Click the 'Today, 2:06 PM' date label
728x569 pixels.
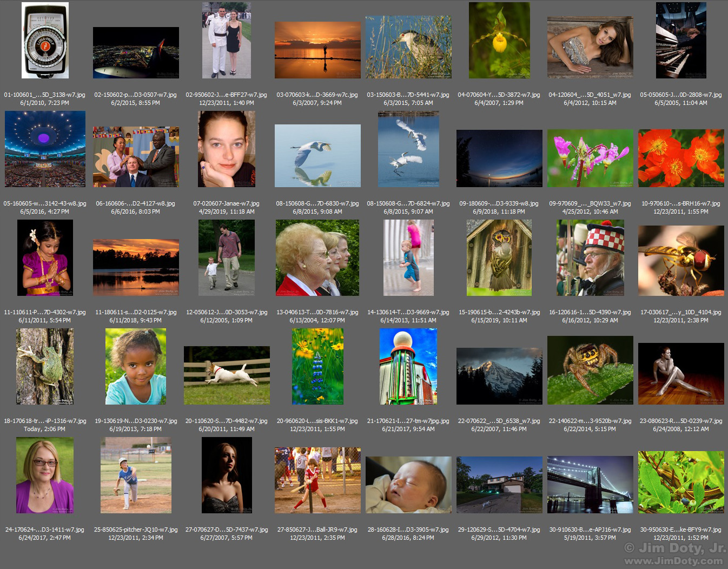click(45, 429)
